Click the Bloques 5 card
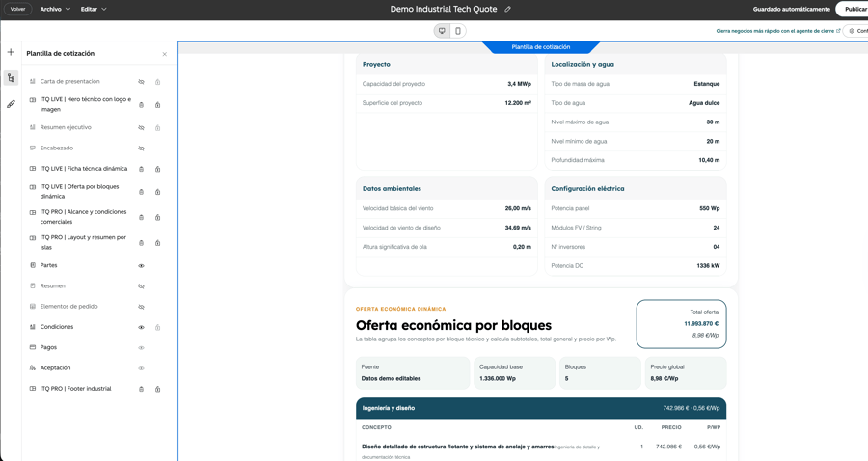Image resolution: width=868 pixels, height=461 pixels. 600,372
